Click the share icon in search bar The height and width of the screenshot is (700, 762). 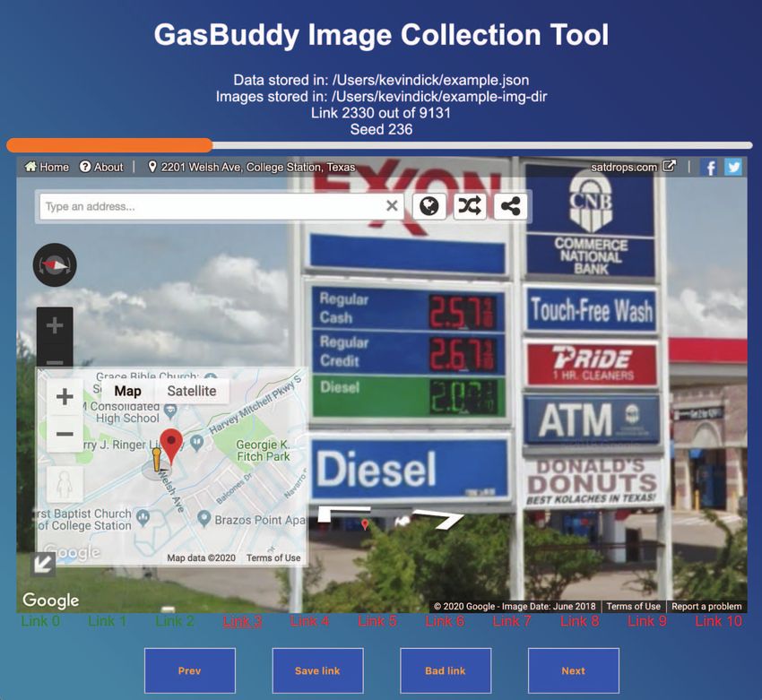[x=510, y=206]
